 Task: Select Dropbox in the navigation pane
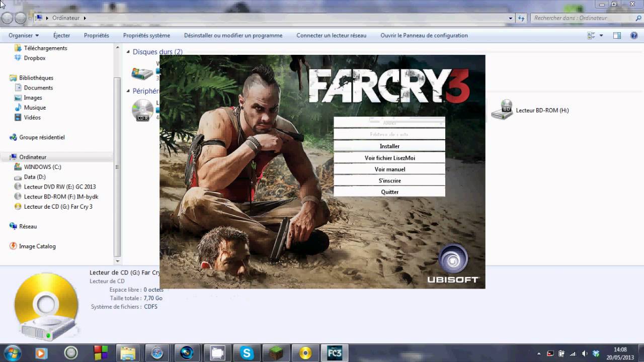35,58
